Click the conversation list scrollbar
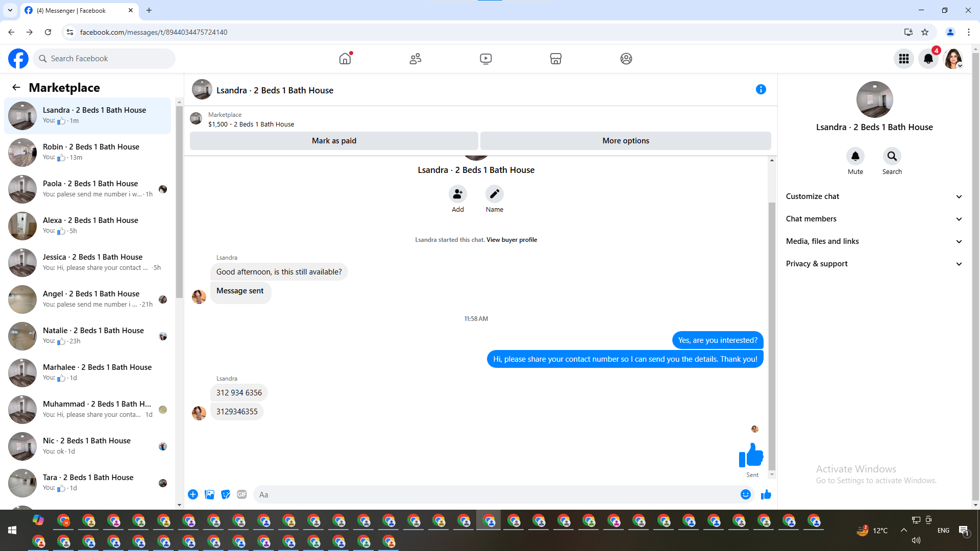980x551 pixels. (x=179, y=202)
